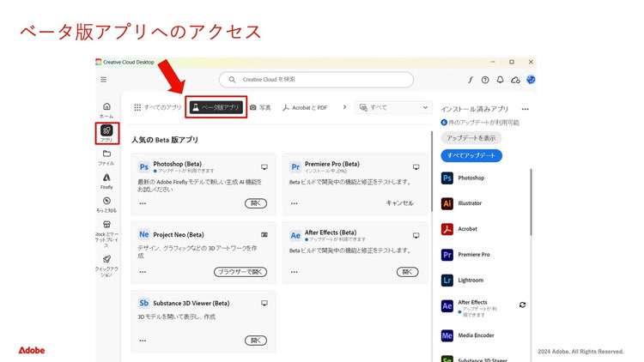Click 開く button for After Effects (Beta)
Screen dimensions: 644x362
[407, 272]
